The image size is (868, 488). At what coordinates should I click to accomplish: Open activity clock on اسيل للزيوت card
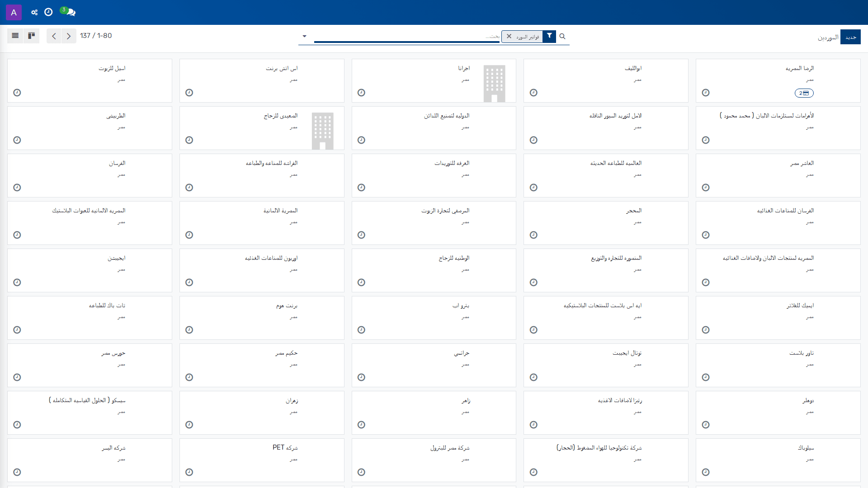[x=17, y=93]
